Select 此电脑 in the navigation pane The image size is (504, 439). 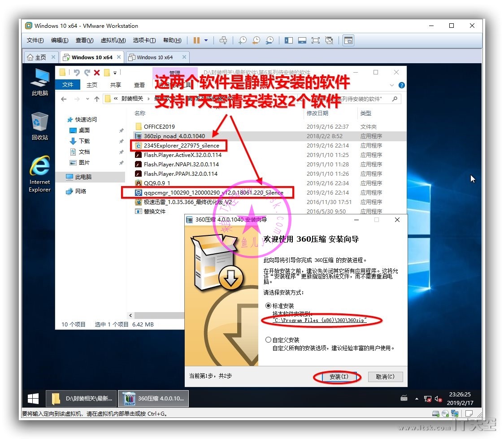90,177
